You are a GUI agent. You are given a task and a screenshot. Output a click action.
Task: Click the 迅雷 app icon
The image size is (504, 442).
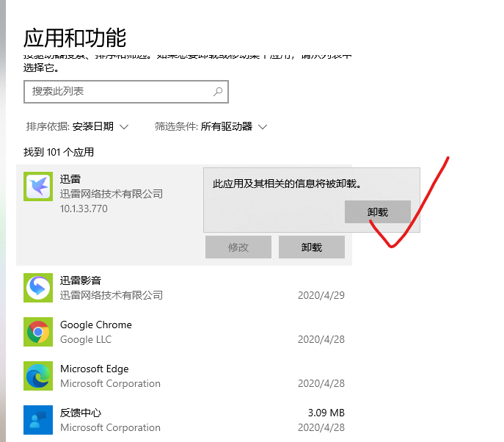coord(38,186)
